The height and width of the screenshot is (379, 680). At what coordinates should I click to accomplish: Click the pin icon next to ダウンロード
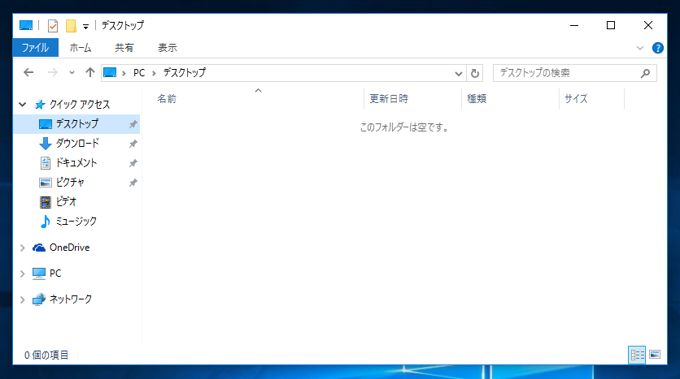pyautogui.click(x=133, y=144)
